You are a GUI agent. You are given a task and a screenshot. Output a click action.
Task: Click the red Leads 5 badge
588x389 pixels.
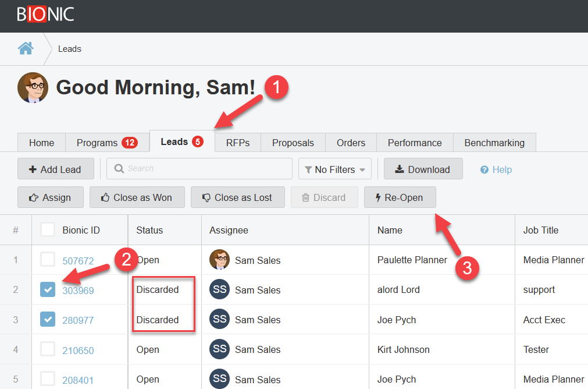197,142
